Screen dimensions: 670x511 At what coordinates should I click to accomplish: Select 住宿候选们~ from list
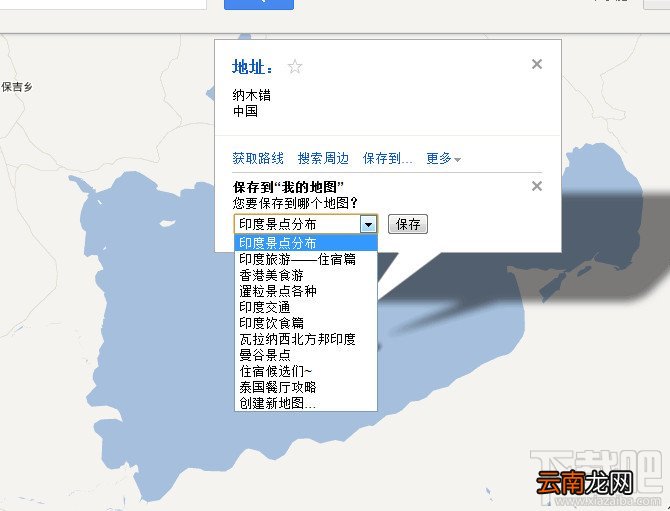pyautogui.click(x=306, y=371)
